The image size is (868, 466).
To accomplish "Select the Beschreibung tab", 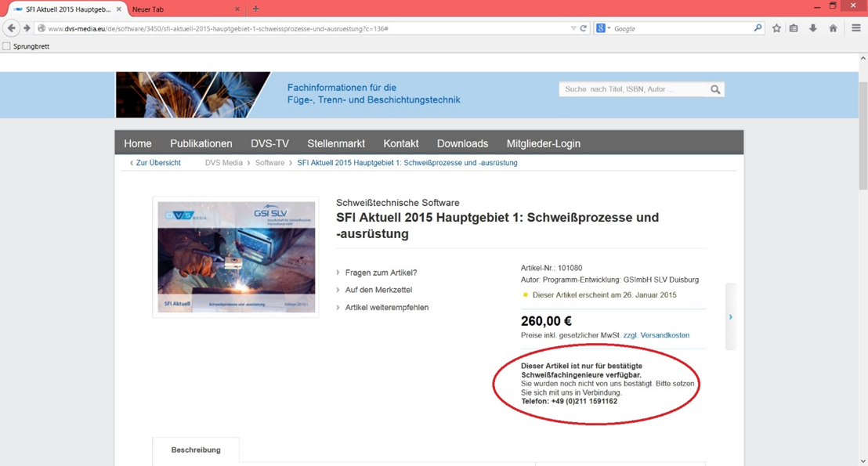I will coord(196,450).
